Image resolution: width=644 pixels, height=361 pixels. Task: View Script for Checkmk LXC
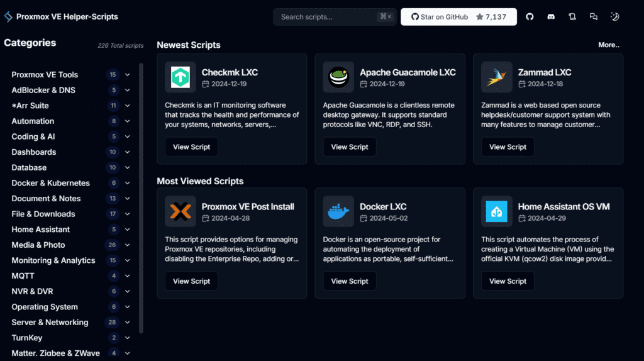coord(191,147)
